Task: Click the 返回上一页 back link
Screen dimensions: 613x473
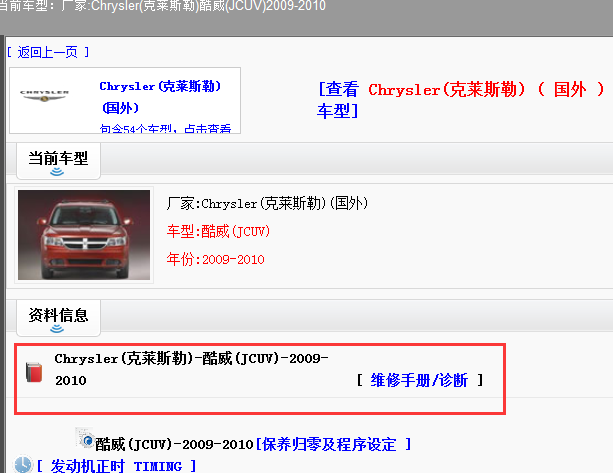Action: [48, 52]
